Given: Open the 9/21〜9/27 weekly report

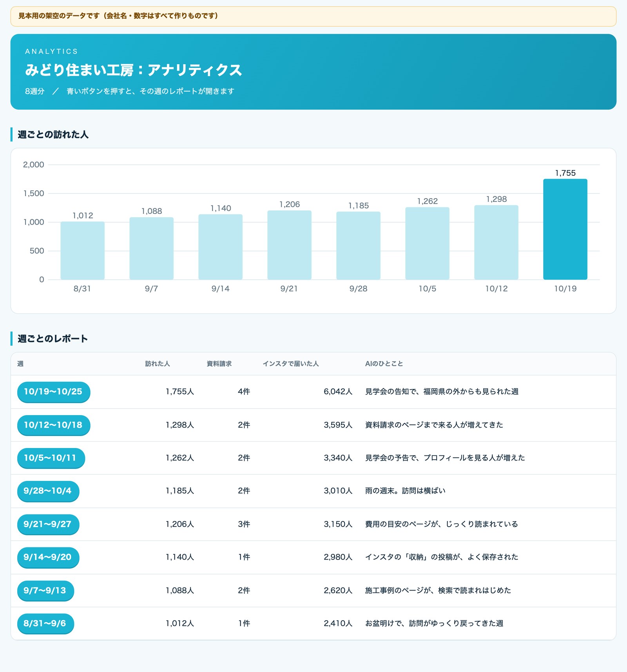Looking at the screenshot, I should (x=48, y=524).
